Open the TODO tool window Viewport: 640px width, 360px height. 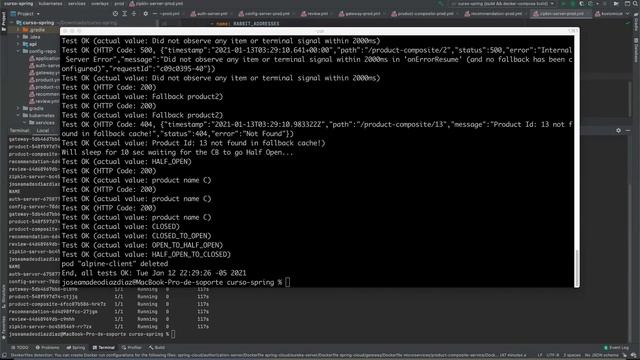(x=20, y=348)
